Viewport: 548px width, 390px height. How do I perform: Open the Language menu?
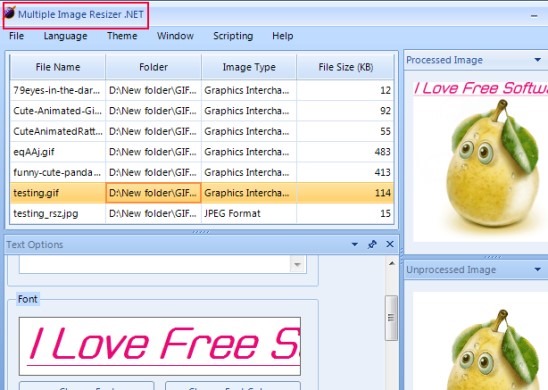[x=65, y=36]
